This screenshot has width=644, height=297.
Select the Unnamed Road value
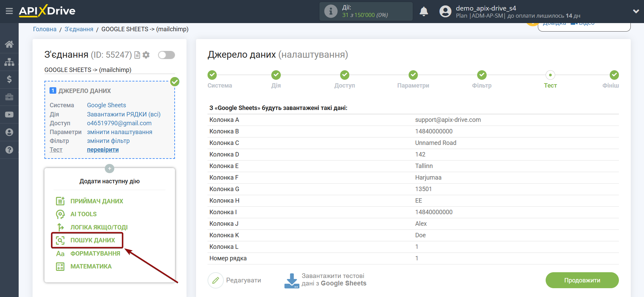(x=436, y=143)
